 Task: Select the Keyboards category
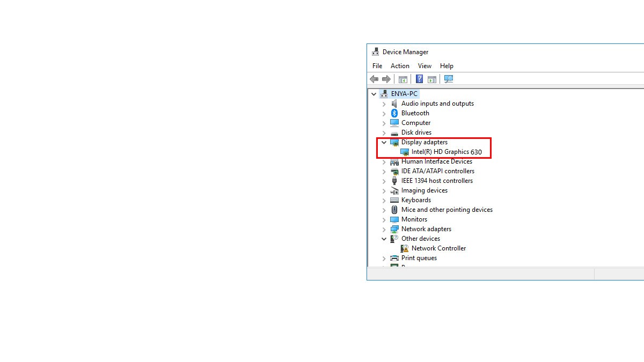416,200
